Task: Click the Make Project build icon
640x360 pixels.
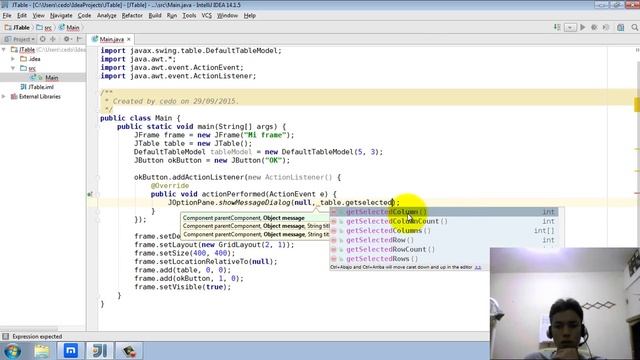Action: 557,27
